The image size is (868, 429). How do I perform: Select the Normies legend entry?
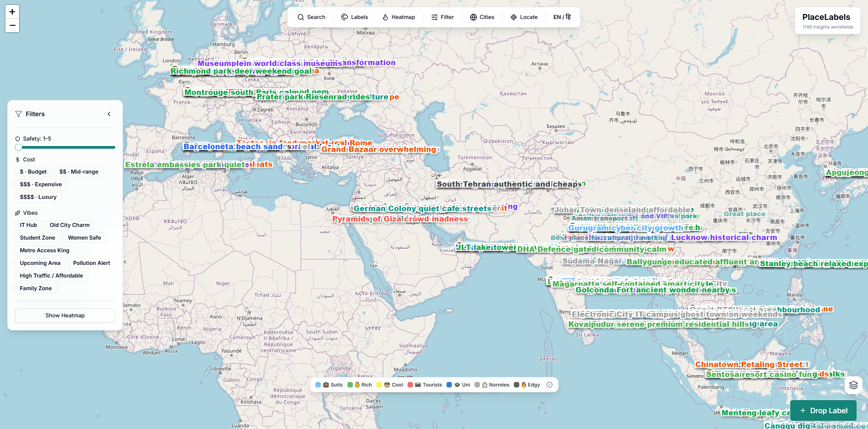tap(492, 385)
